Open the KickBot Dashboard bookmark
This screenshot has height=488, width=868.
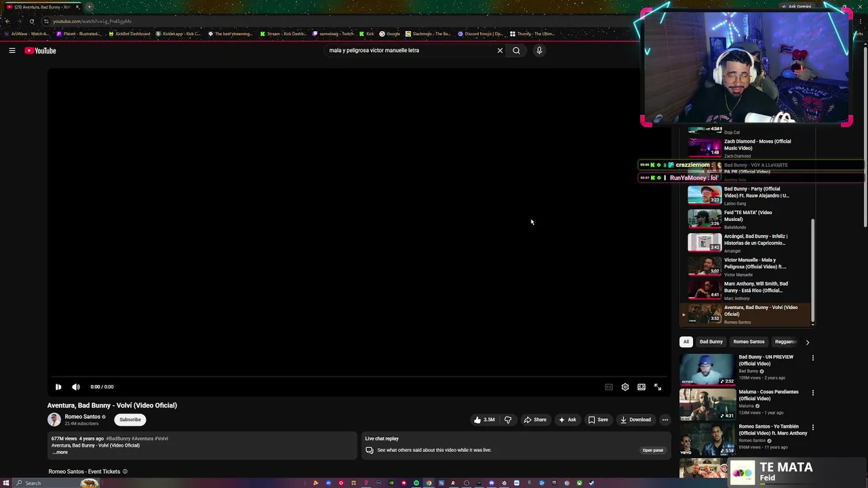(130, 34)
